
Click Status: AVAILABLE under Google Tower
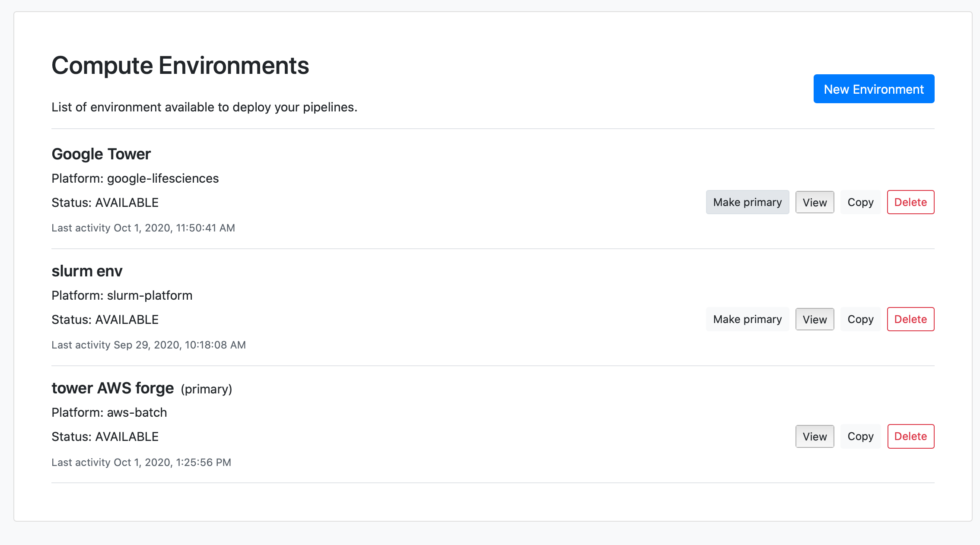pos(105,203)
